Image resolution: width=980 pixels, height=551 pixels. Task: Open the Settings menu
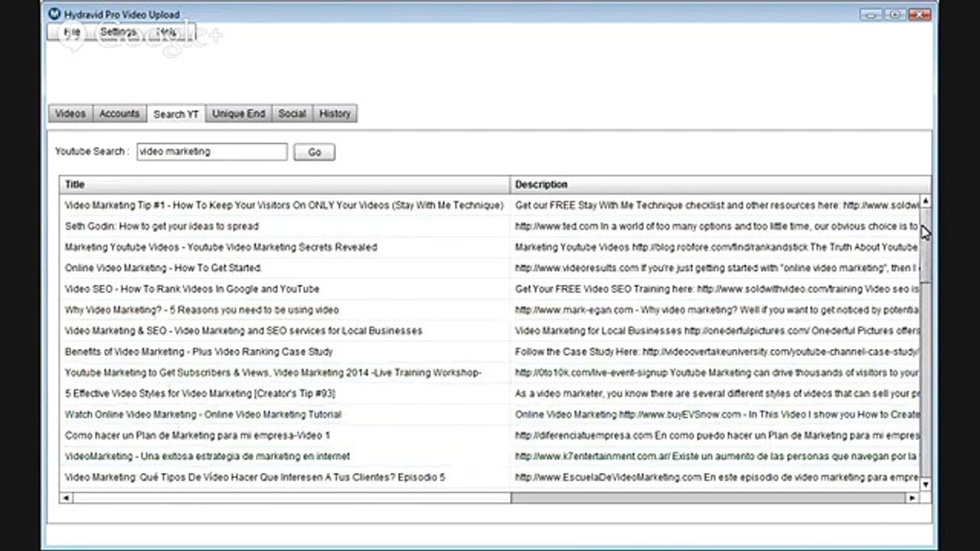coord(118,32)
